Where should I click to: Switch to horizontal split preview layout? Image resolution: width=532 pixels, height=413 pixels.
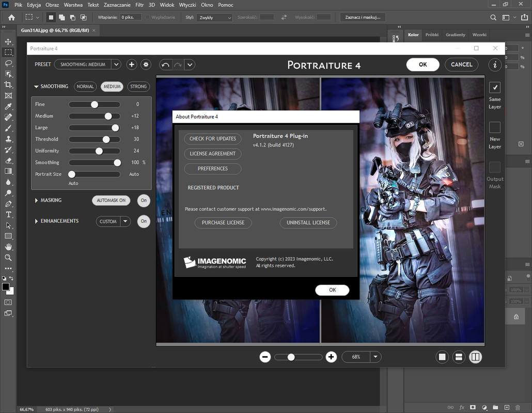459,357
